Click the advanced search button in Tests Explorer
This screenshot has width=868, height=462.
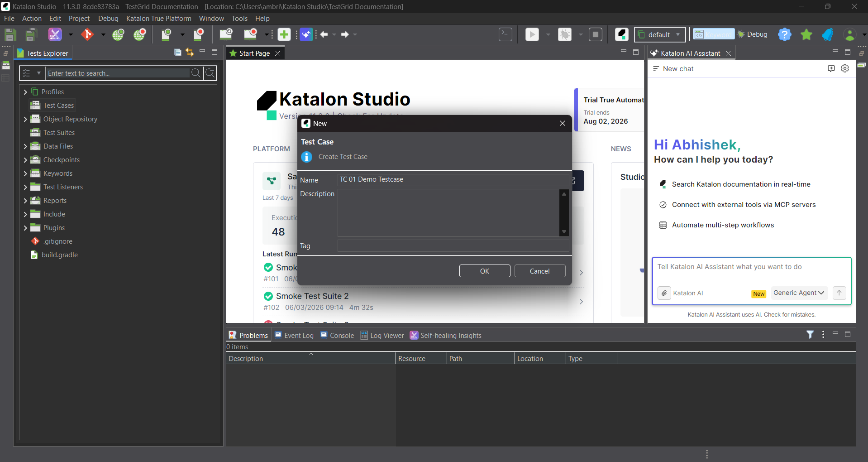[x=210, y=73]
